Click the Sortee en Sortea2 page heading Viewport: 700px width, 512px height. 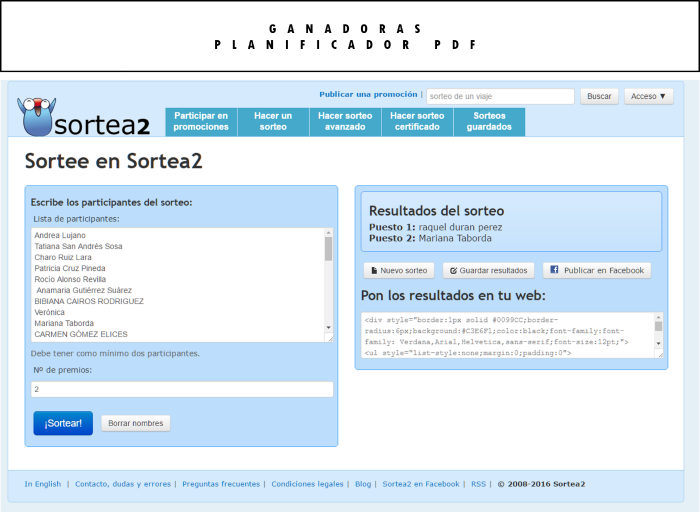pyautogui.click(x=113, y=161)
